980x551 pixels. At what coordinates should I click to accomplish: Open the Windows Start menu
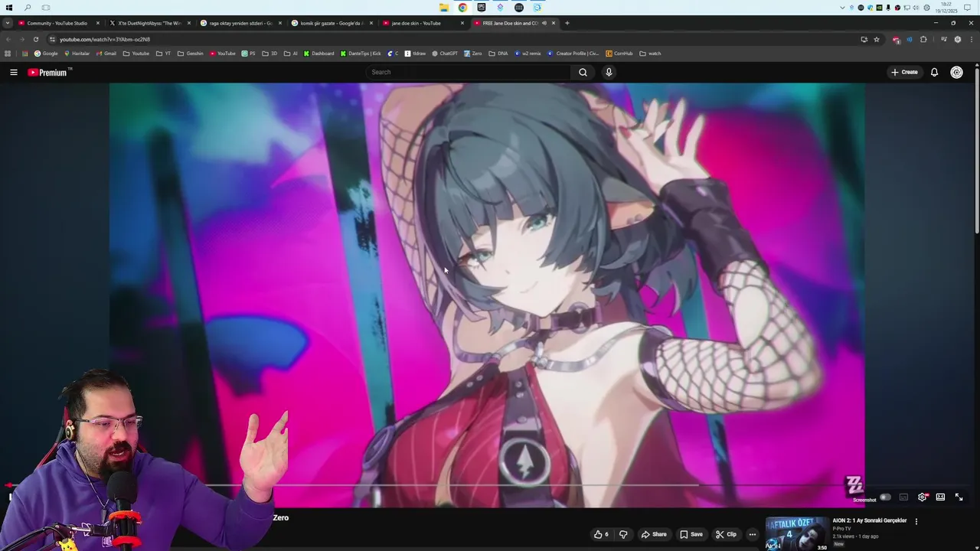[9, 8]
